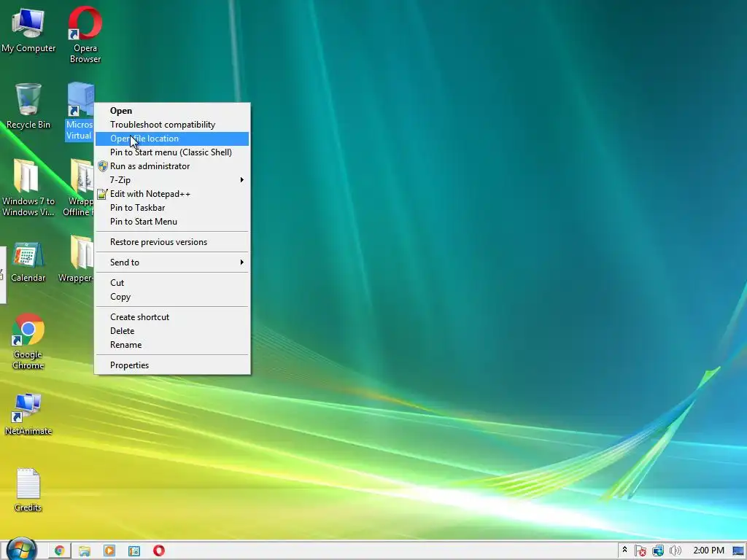Choose Run as administrator

pos(172,166)
